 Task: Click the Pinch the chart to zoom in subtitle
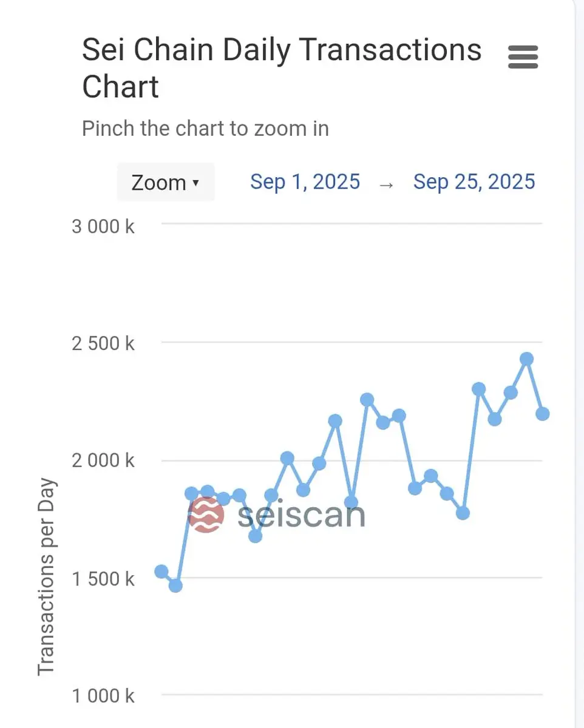(205, 129)
